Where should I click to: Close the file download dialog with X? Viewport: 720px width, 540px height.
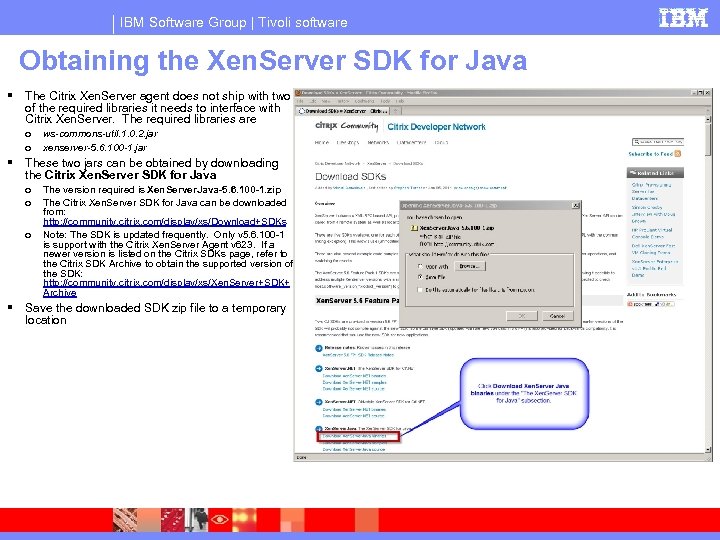click(x=576, y=206)
